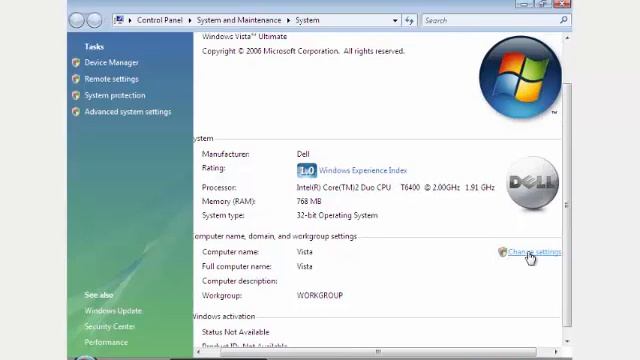
Task: Open the Windows Experience Index link
Action: point(363,171)
